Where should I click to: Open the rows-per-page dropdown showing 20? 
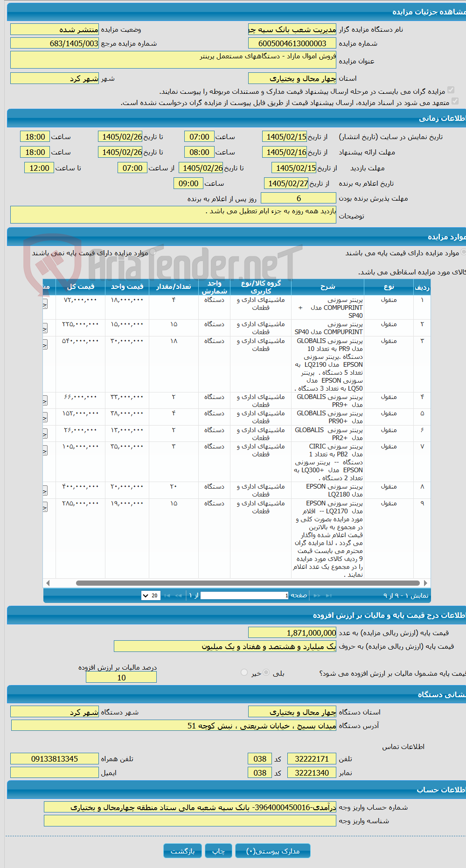coord(151,595)
